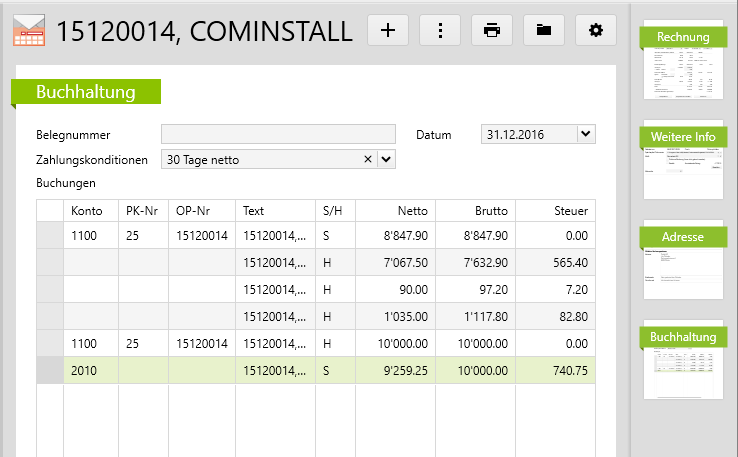Click the plus add button
The width and height of the screenshot is (738, 457).
point(388,30)
